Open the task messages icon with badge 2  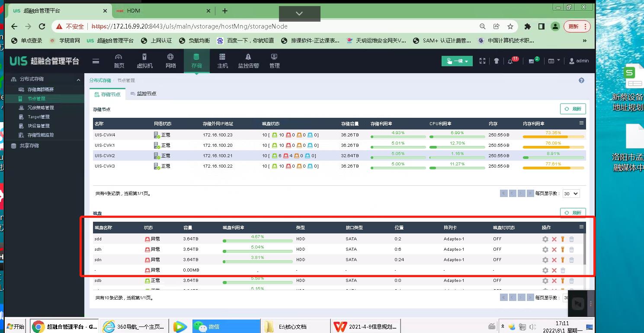532,61
